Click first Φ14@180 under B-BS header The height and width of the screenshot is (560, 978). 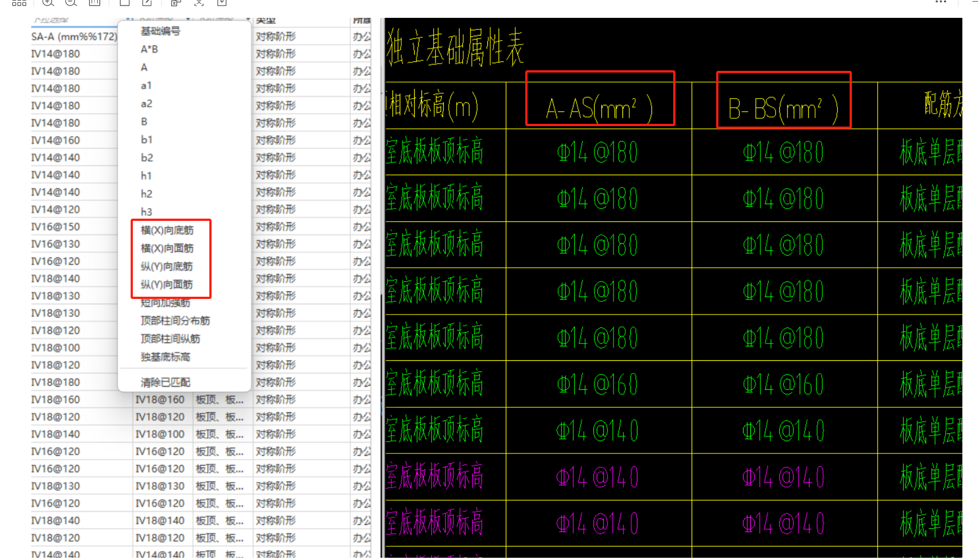tap(783, 152)
